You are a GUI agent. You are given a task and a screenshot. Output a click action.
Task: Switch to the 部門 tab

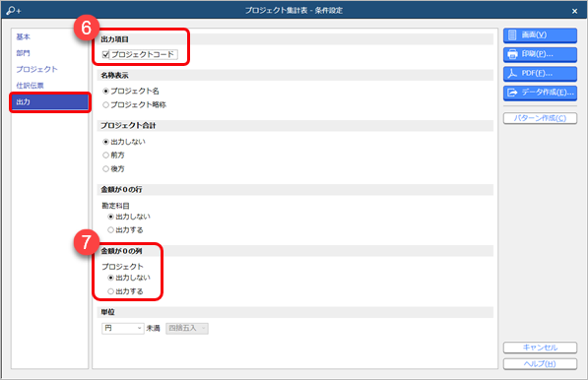point(24,53)
